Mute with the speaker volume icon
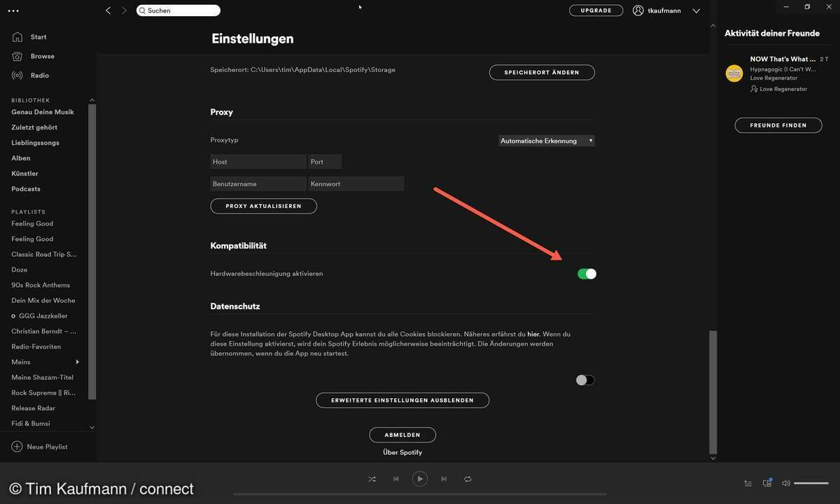Image resolution: width=840 pixels, height=504 pixels. (x=786, y=483)
